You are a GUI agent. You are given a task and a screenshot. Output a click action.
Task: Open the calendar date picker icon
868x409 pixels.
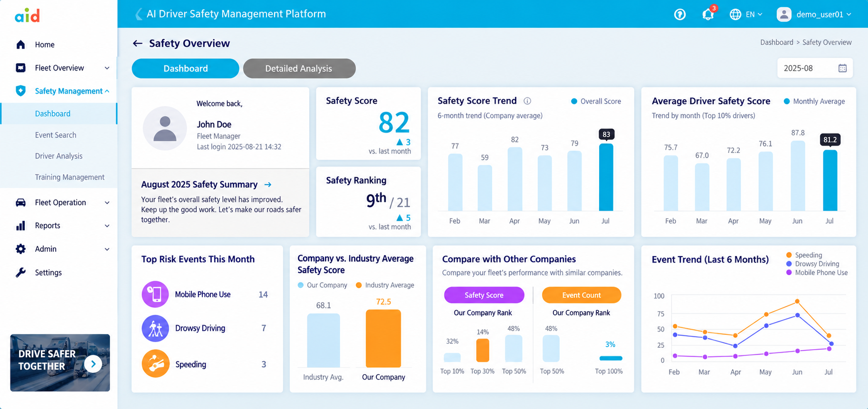(x=842, y=68)
